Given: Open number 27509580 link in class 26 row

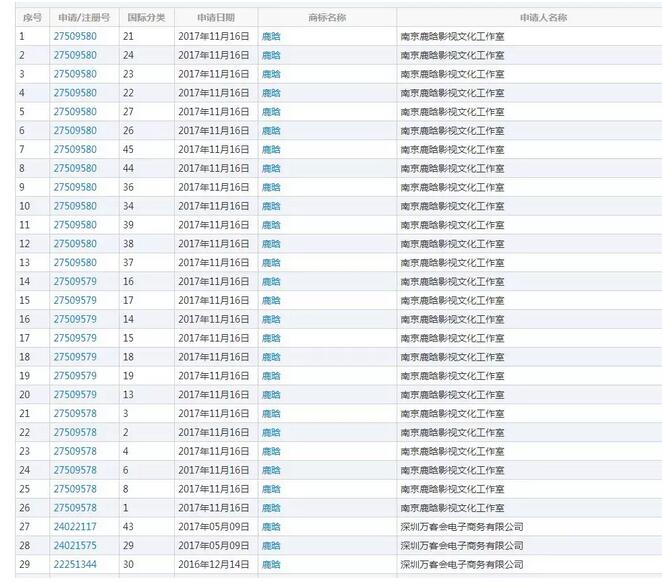Looking at the screenshot, I should (75, 130).
